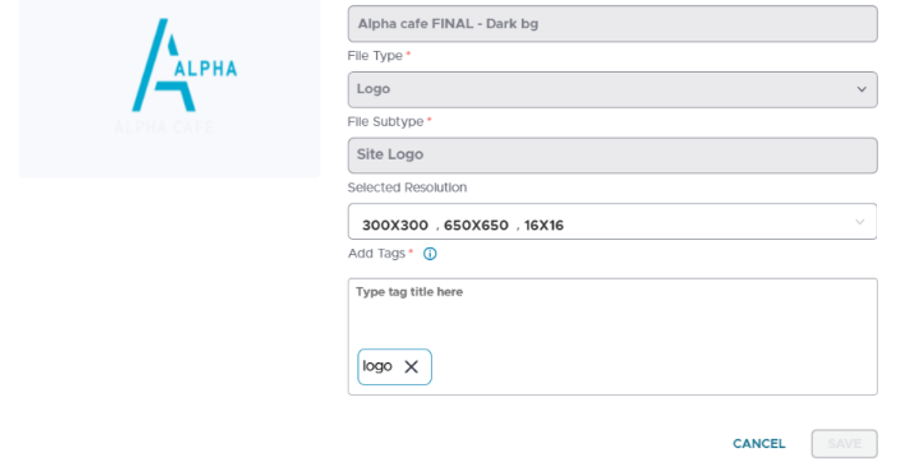Click the 'logo' tag chip text
901x471 pixels.
tap(378, 366)
